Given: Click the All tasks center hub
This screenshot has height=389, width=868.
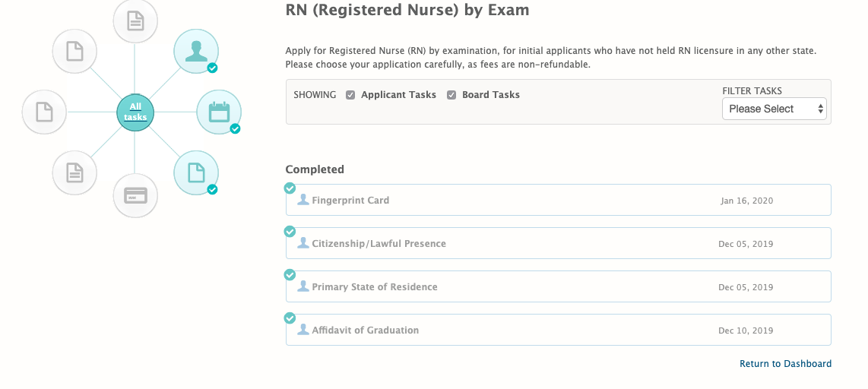Looking at the screenshot, I should click(x=135, y=112).
